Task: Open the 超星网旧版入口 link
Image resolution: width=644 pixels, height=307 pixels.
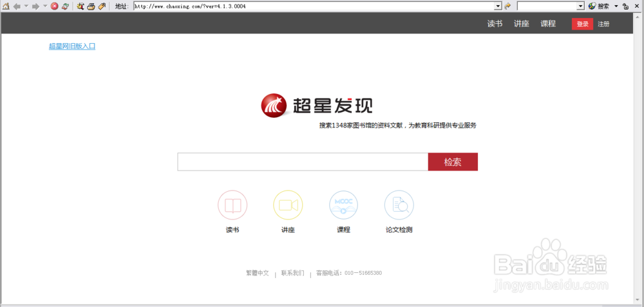Action: click(72, 46)
